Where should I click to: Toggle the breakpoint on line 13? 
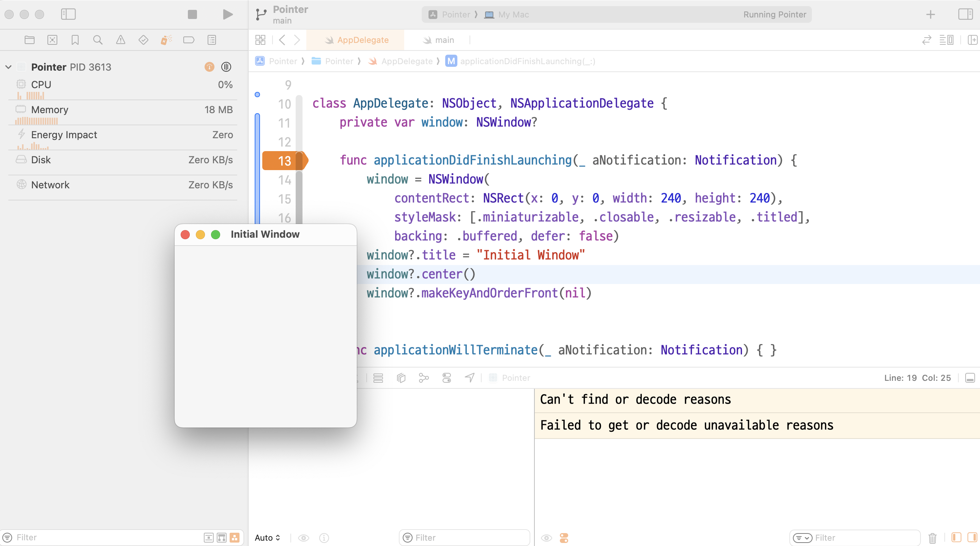tap(284, 161)
